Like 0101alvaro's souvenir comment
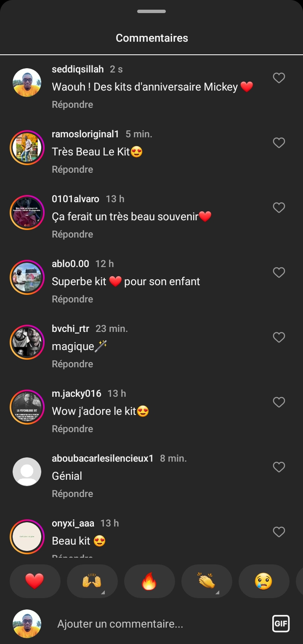303x644 pixels. pos(279,208)
